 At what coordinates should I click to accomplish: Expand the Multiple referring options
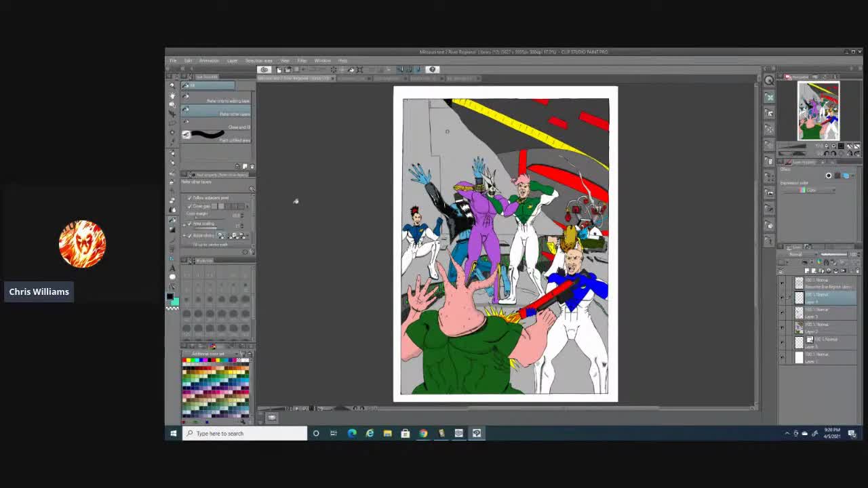[184, 235]
